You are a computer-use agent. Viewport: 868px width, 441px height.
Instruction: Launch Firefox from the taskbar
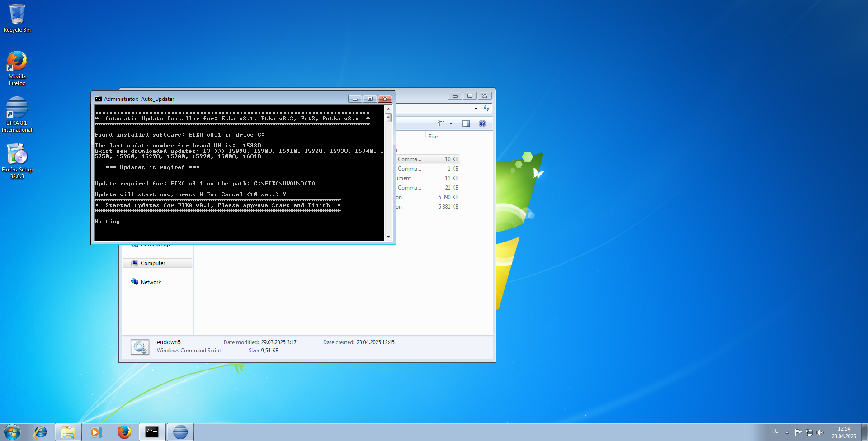pos(124,432)
